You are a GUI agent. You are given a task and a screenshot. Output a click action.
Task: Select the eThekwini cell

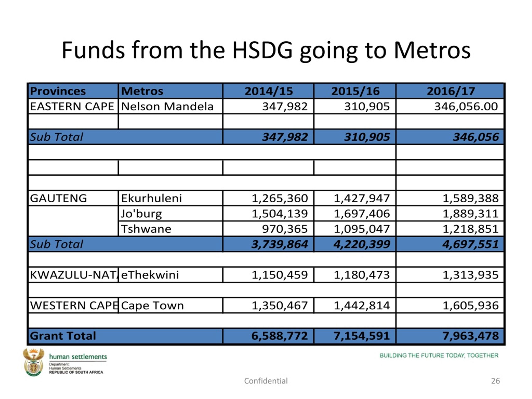tap(171, 275)
